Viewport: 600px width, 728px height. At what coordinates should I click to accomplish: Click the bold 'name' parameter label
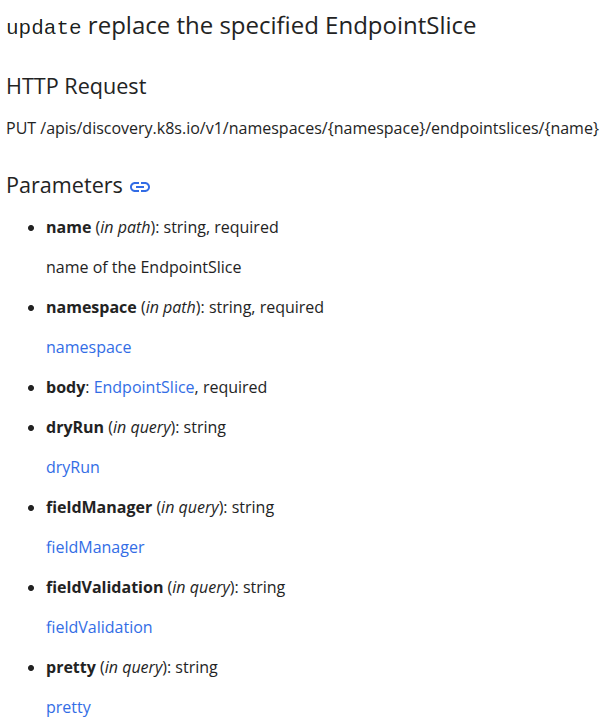[68, 227]
